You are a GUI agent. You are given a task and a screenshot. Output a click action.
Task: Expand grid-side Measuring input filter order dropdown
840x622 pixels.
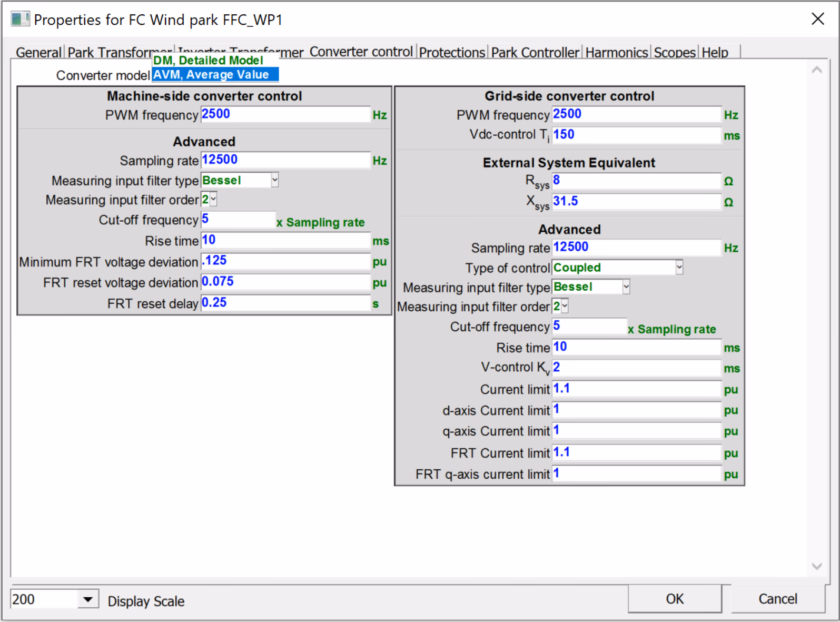565,306
